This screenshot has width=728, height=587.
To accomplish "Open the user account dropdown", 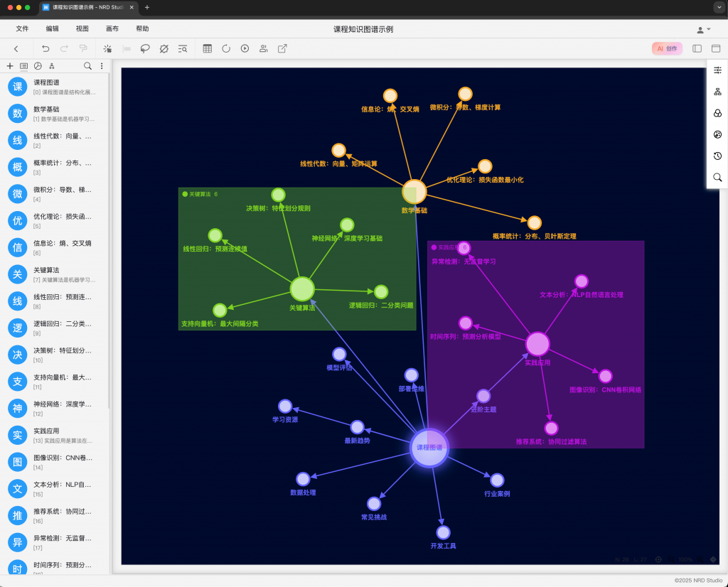I will point(703,29).
